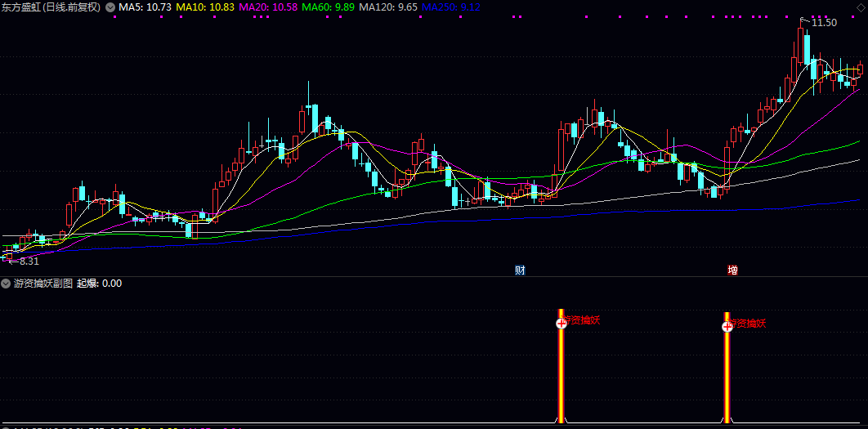Image resolution: width=868 pixels, height=429 pixels.
Task: Select the MA60: 9.89 label
Action: (329, 7)
